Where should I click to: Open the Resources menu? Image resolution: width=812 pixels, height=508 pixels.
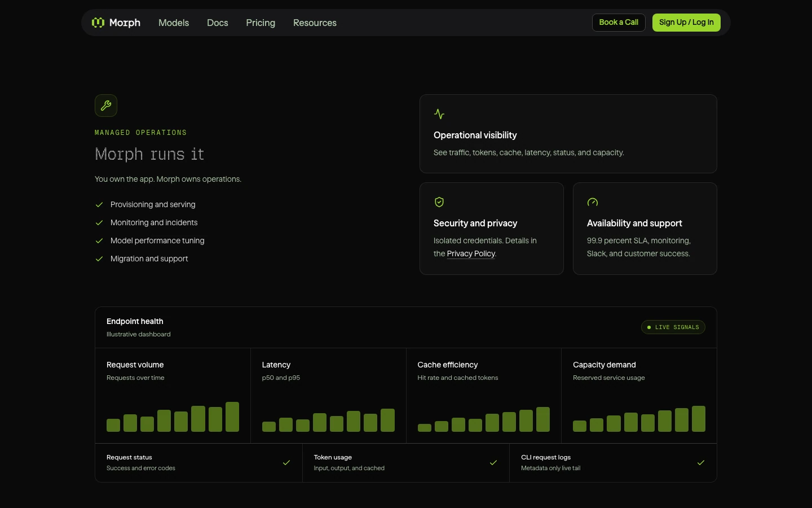315,23
